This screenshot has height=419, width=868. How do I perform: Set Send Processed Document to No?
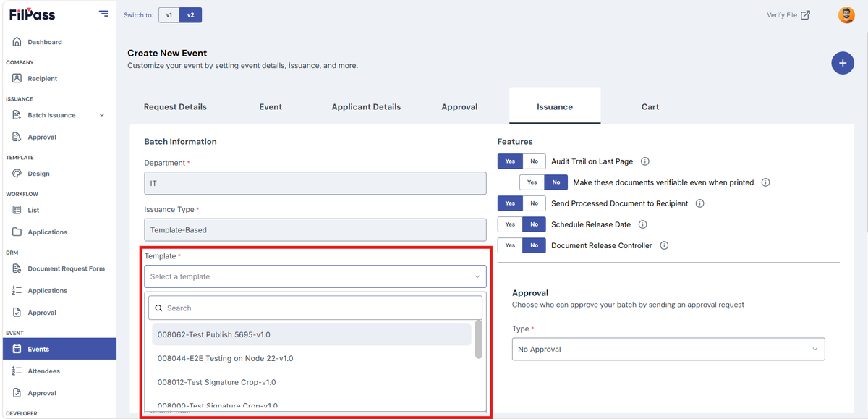(534, 203)
